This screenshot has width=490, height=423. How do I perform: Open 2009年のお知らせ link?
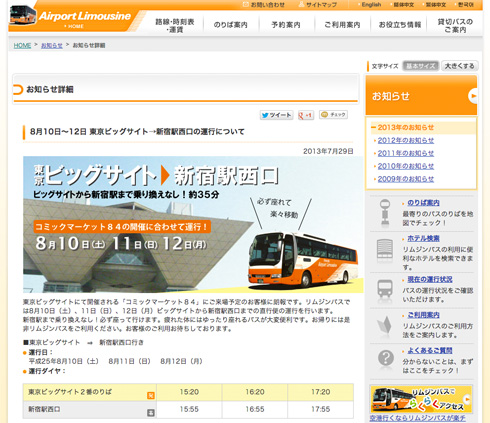click(x=405, y=179)
